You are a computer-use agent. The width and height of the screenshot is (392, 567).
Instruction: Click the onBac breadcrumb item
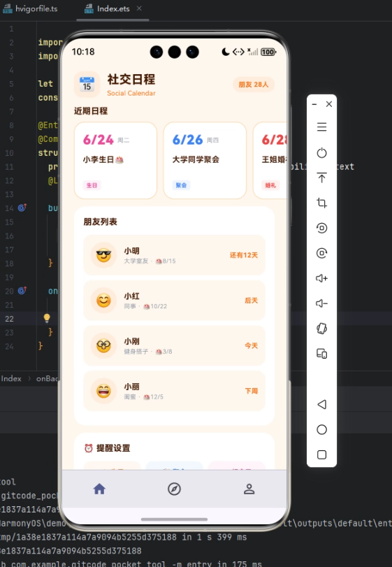point(47,379)
